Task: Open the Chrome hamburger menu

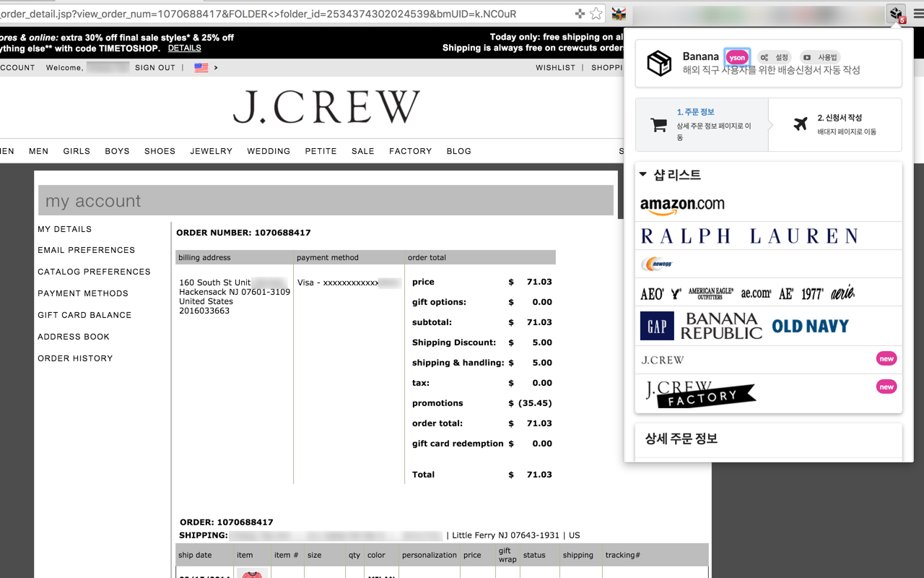Action: coord(918,14)
